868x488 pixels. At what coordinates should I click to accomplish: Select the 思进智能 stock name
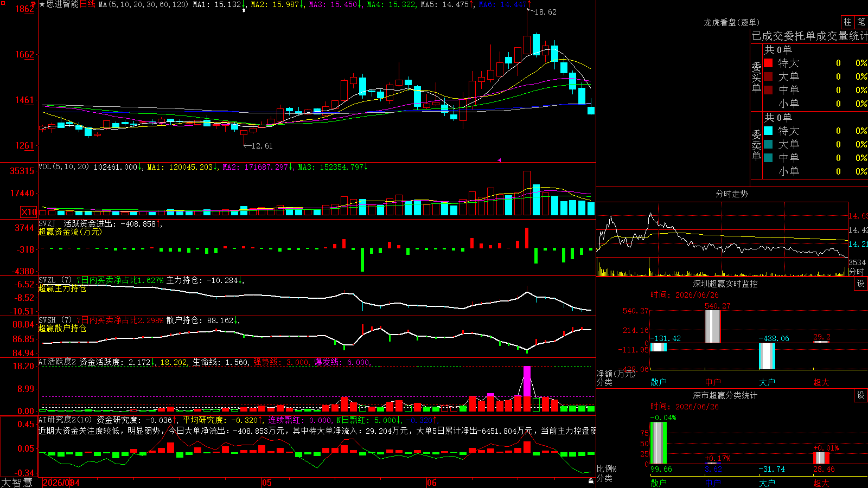[x=62, y=4]
